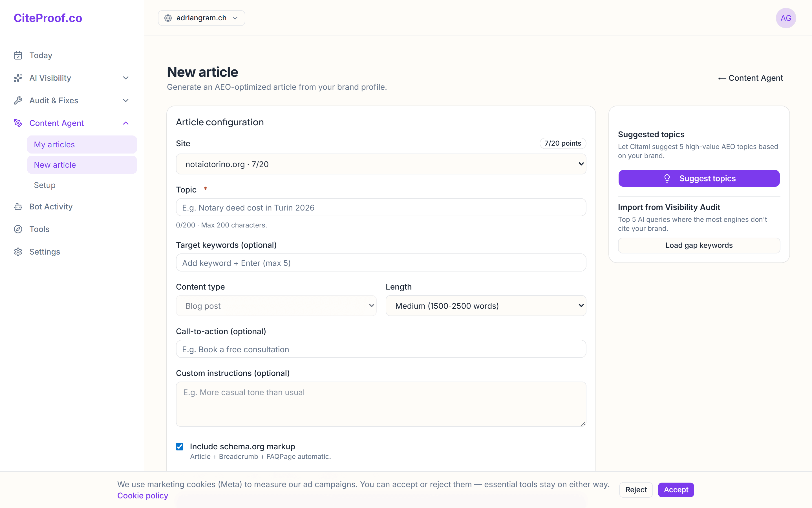Focus the Call-to-action input field
The height and width of the screenshot is (508, 812).
click(381, 349)
